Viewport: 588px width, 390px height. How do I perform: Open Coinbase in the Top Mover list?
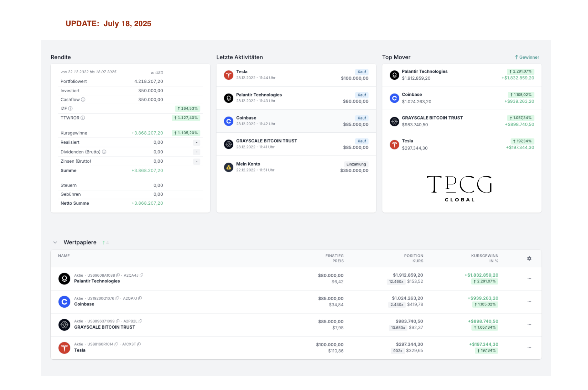[x=462, y=98]
